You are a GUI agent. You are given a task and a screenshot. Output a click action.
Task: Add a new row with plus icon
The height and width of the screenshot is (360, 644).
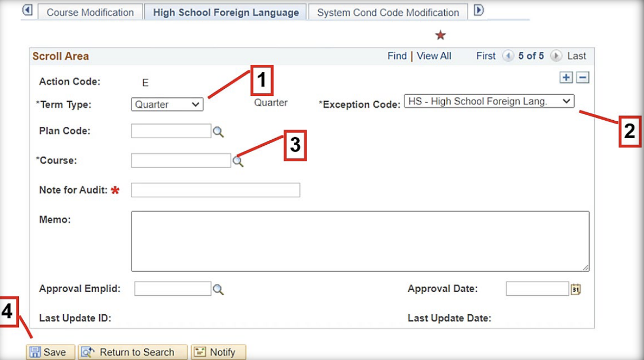tap(566, 78)
